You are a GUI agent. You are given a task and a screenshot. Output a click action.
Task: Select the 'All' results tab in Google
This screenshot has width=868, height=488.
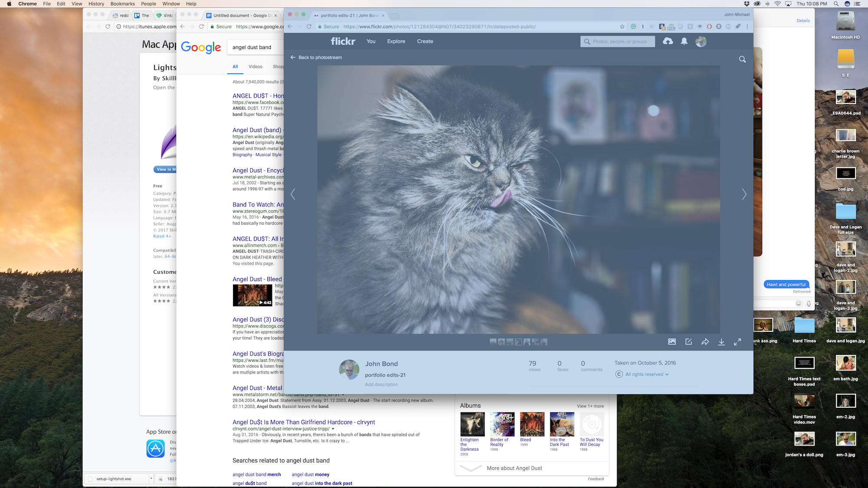pyautogui.click(x=236, y=66)
